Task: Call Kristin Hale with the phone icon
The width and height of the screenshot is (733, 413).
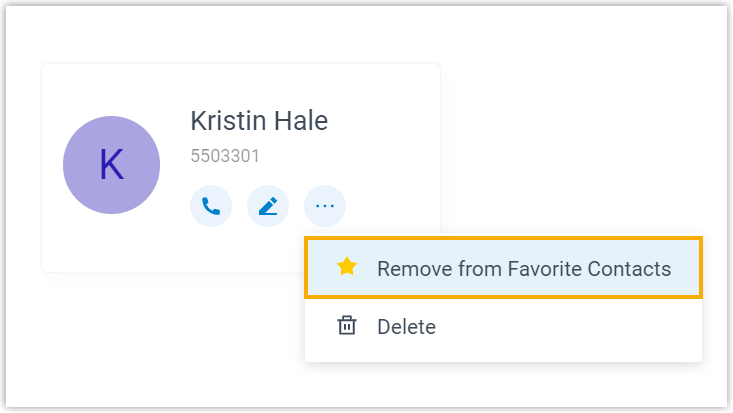Action: pos(211,206)
